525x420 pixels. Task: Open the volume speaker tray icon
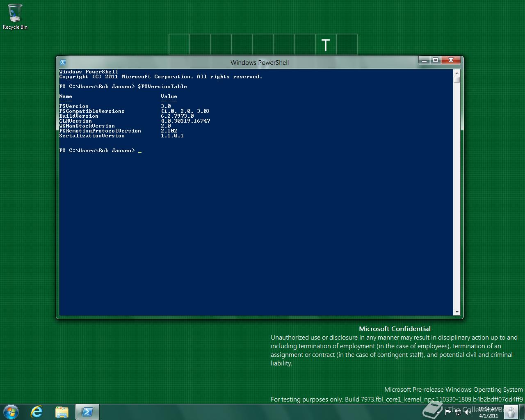tap(468, 412)
